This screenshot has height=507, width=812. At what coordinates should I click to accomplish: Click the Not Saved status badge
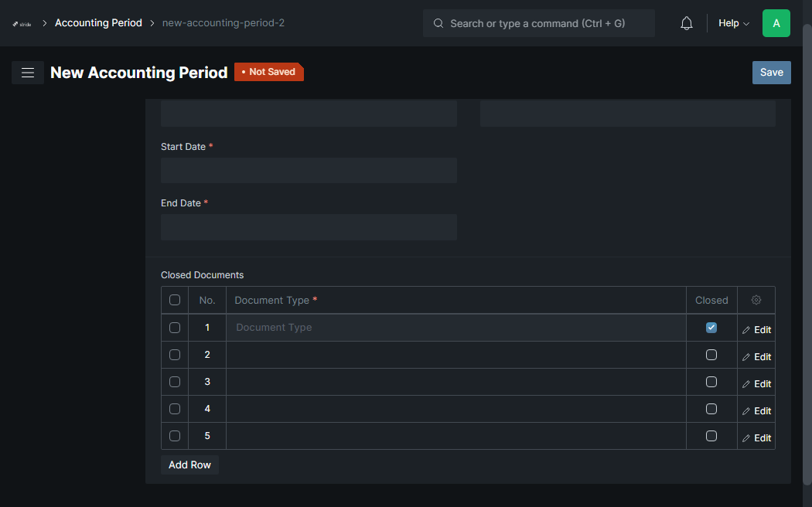269,72
